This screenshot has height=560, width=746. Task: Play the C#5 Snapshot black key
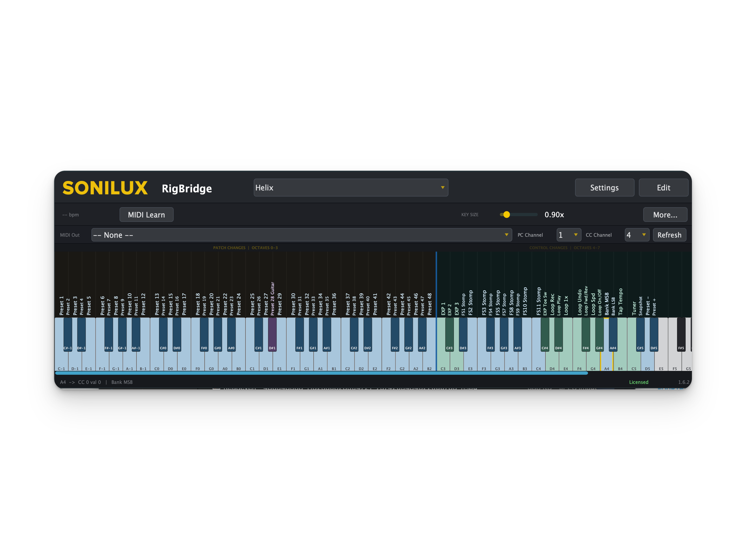pos(641,334)
